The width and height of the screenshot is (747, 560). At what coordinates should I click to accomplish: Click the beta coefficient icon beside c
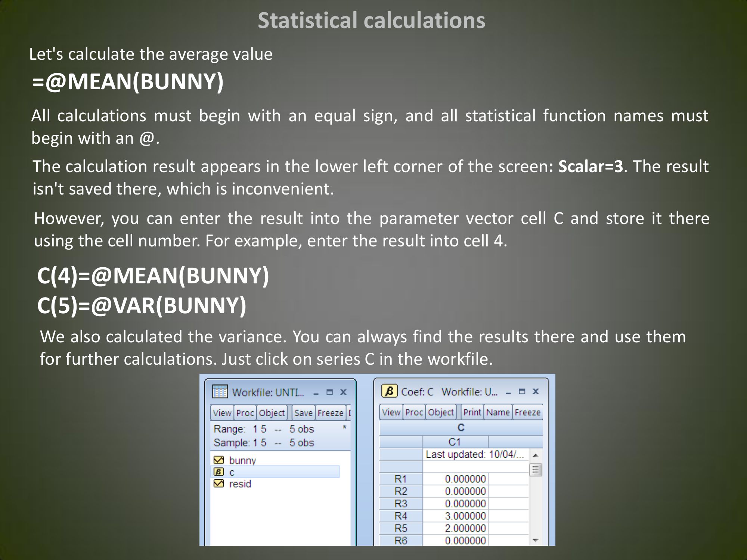(x=218, y=472)
